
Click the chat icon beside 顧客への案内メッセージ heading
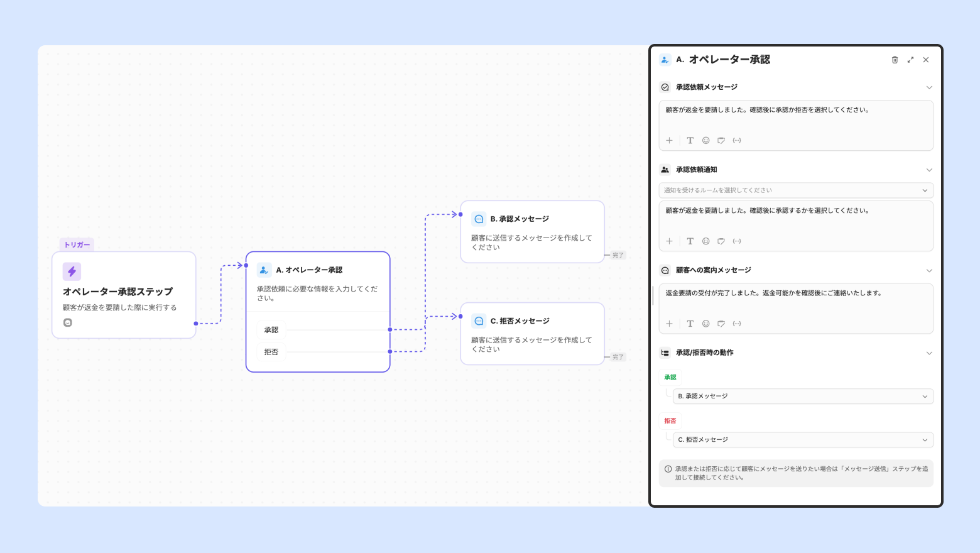[665, 270]
